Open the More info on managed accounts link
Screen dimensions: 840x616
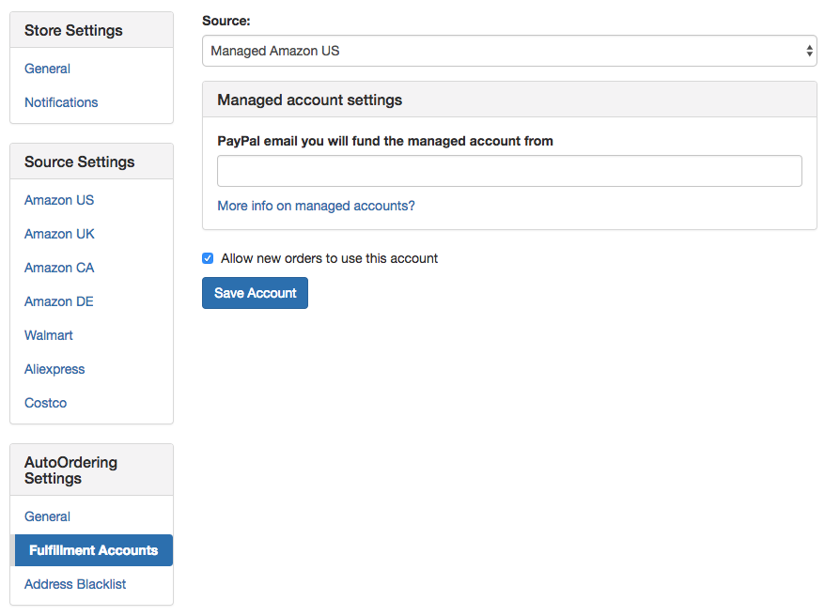(x=316, y=206)
